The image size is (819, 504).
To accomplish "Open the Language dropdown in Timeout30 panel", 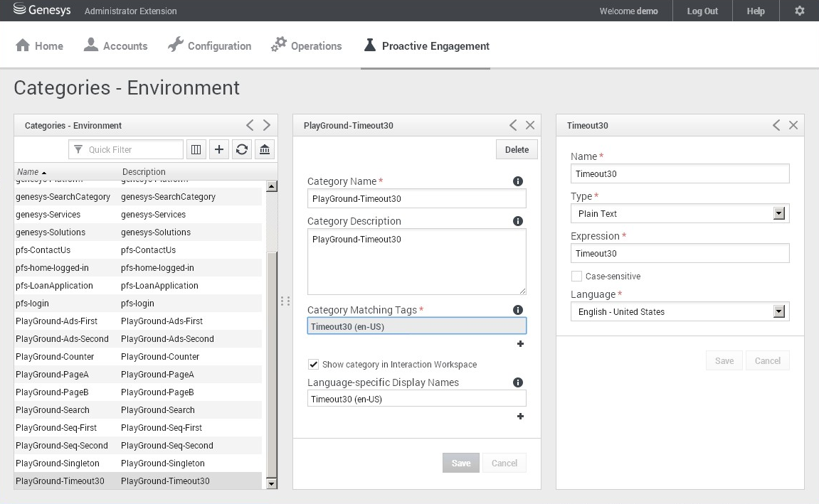I will click(x=778, y=311).
